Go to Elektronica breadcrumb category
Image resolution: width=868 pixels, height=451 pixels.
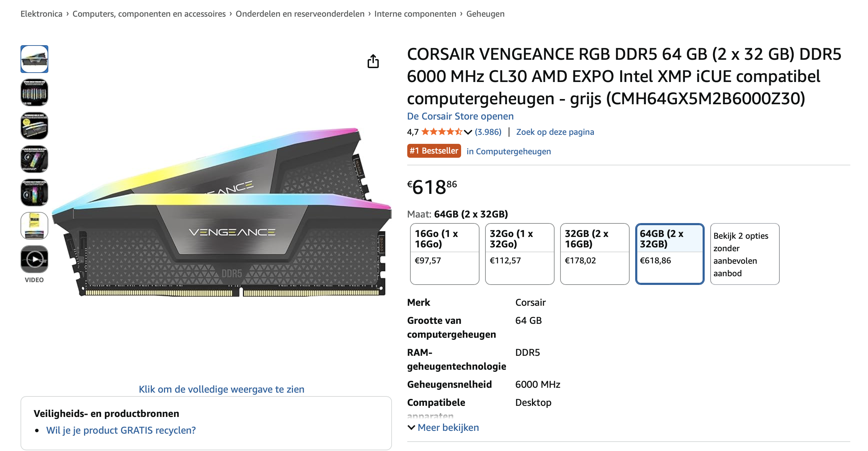(x=41, y=14)
